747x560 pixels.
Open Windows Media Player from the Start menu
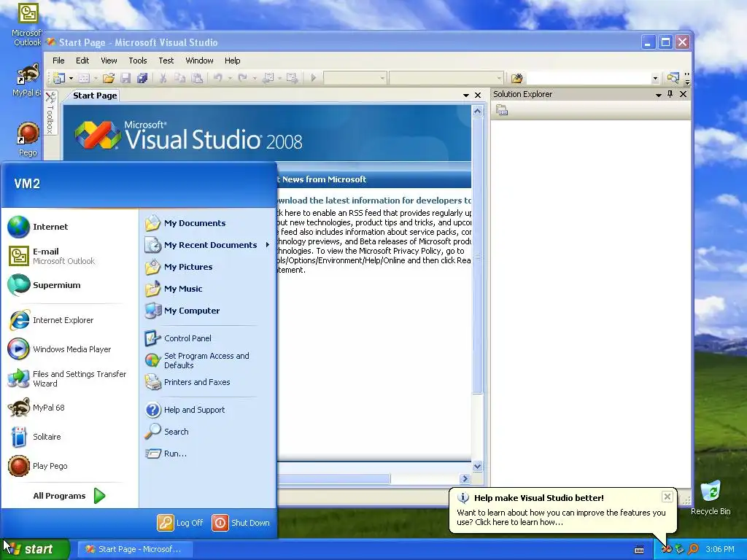click(69, 349)
